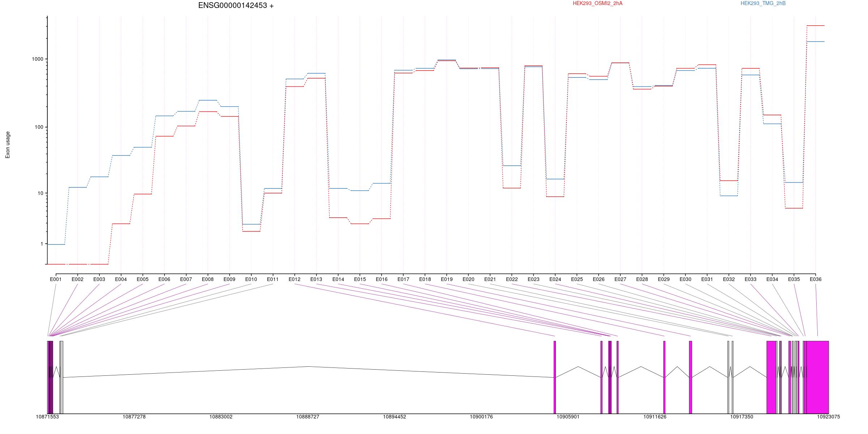868x434 pixels.
Task: Click exon label E018
Action: [425, 280]
